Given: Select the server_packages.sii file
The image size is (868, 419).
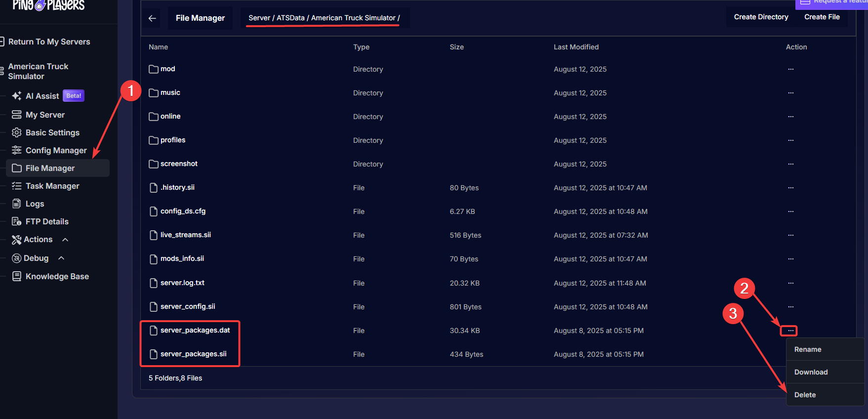Looking at the screenshot, I should [x=188, y=354].
